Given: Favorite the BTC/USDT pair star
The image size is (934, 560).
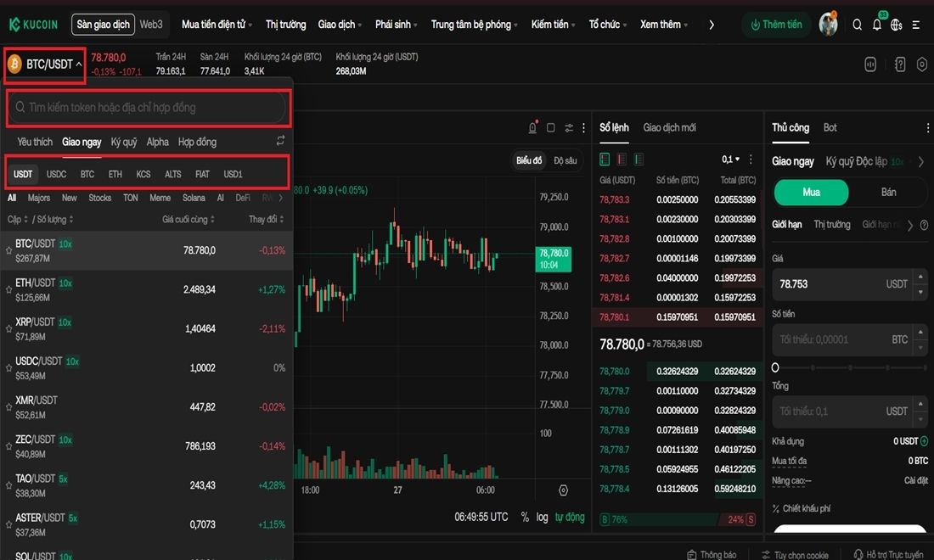Looking at the screenshot, I should [8, 250].
